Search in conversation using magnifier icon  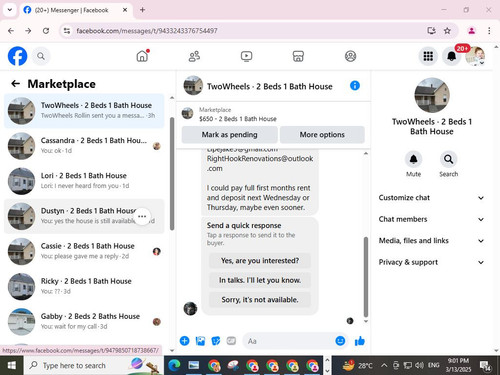449,159
